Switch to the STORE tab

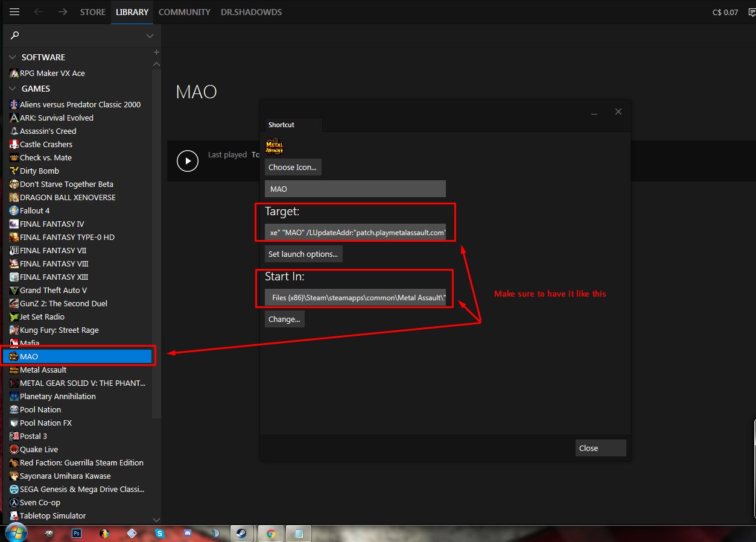93,12
